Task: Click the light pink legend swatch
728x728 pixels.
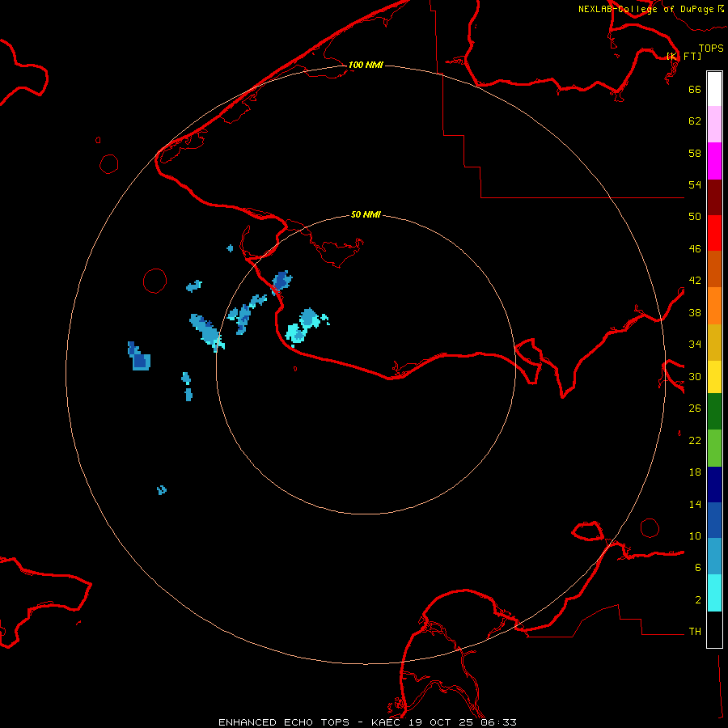Action: [714, 124]
